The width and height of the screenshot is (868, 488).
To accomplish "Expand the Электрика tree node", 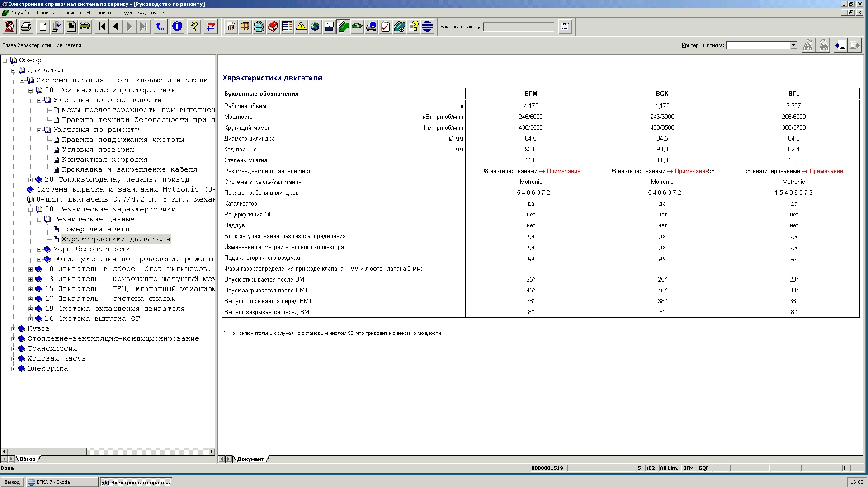I will pyautogui.click(x=13, y=369).
